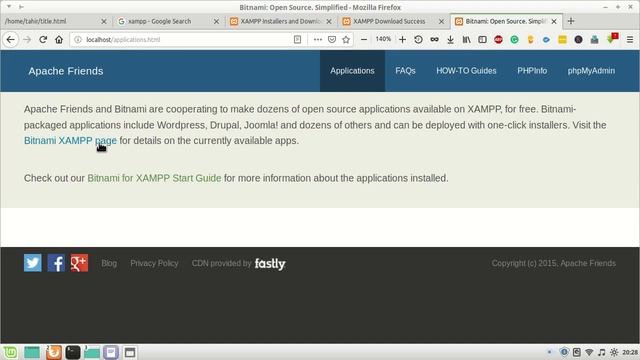Open a new tab with plus button
Viewport: 640px width, 360px height.
click(571, 21)
